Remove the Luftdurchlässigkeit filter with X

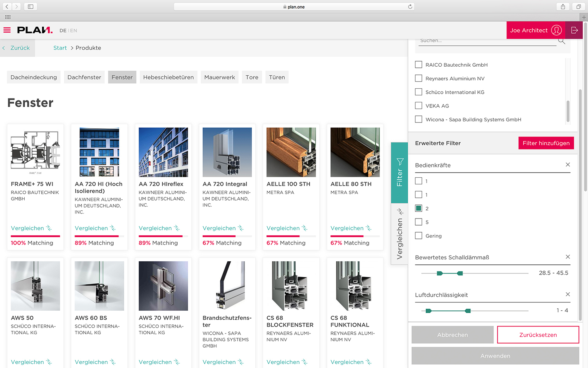click(x=568, y=294)
